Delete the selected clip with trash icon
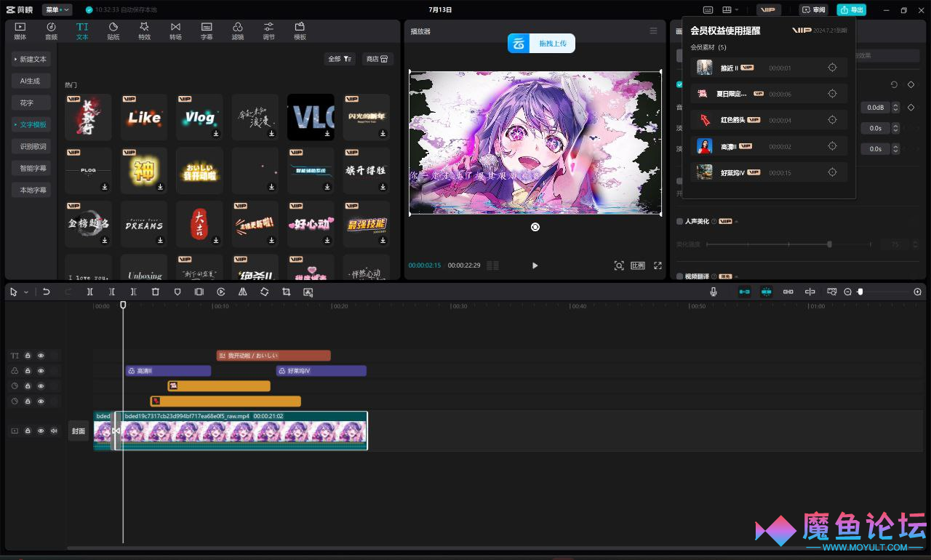Screen dimensions: 931x560 (x=155, y=292)
